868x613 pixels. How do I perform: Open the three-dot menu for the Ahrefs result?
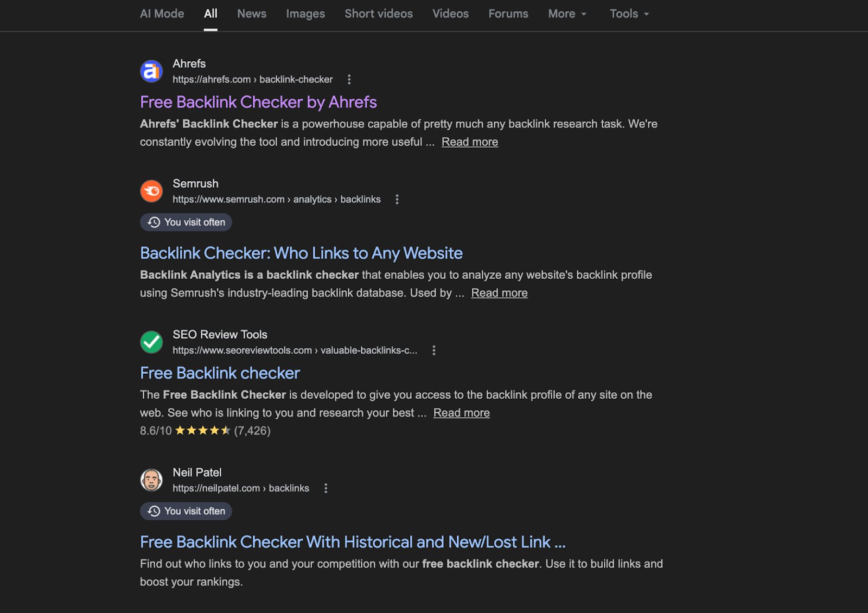click(x=349, y=79)
